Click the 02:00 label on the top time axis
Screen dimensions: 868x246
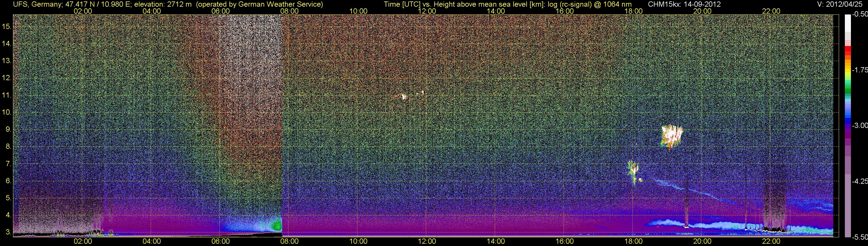coord(82,11)
